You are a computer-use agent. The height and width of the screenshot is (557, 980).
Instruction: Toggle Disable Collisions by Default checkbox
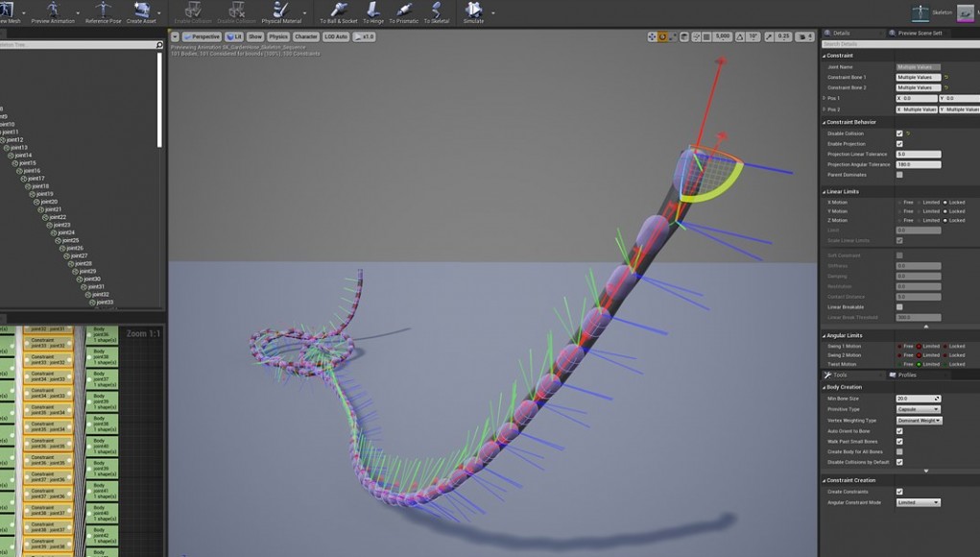click(899, 462)
